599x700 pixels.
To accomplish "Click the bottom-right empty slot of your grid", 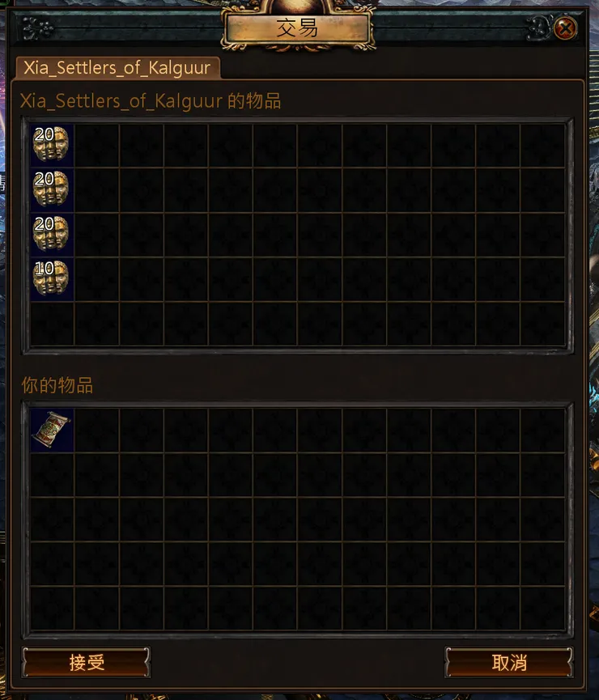I will (x=542, y=608).
